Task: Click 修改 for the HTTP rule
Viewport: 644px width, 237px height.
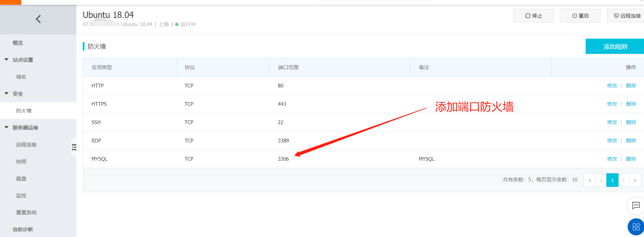Action: (x=612, y=85)
